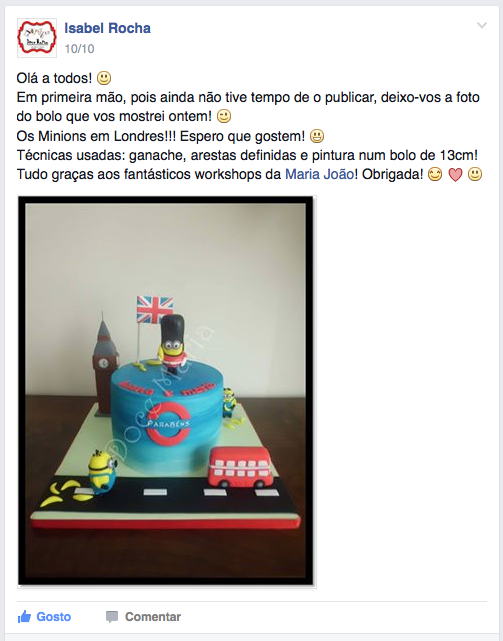Click the last smiley emoji ending the post

click(475, 175)
